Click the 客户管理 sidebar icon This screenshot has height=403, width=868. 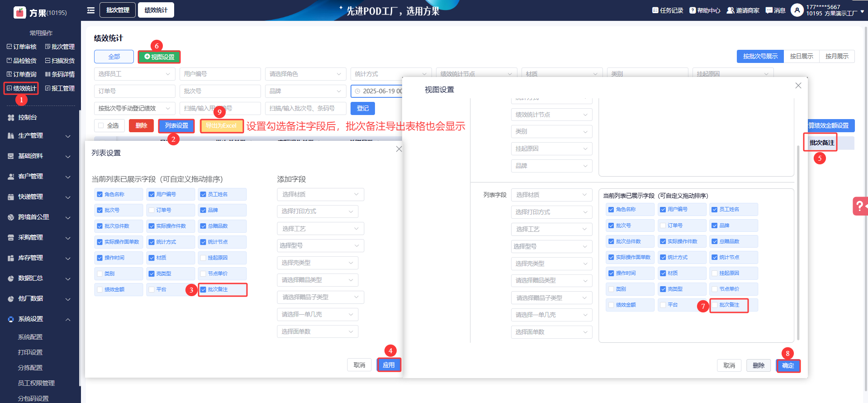tap(11, 176)
